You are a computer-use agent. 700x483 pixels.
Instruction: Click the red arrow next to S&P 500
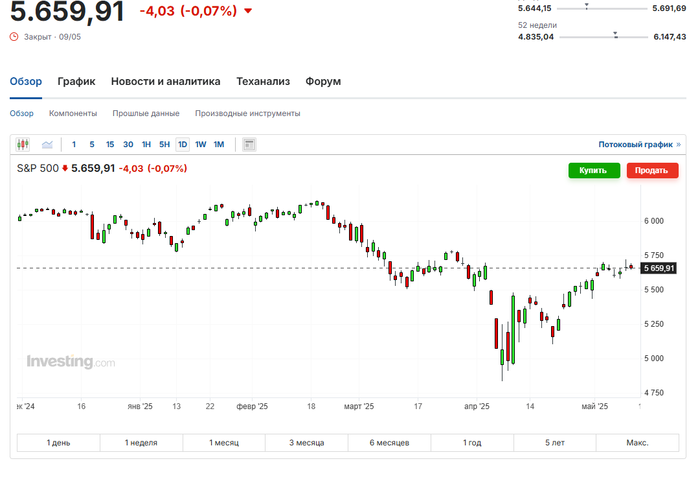point(65,169)
